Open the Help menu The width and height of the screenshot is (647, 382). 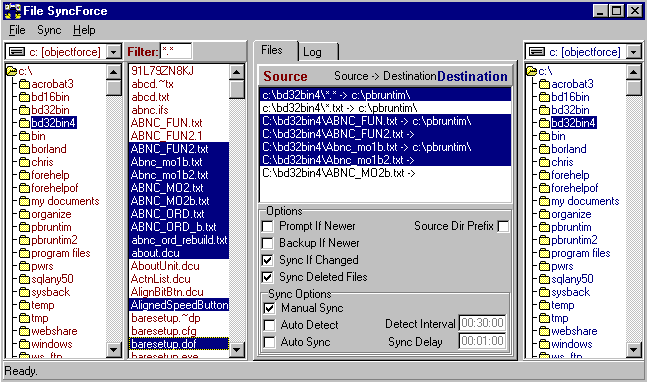tap(84, 30)
